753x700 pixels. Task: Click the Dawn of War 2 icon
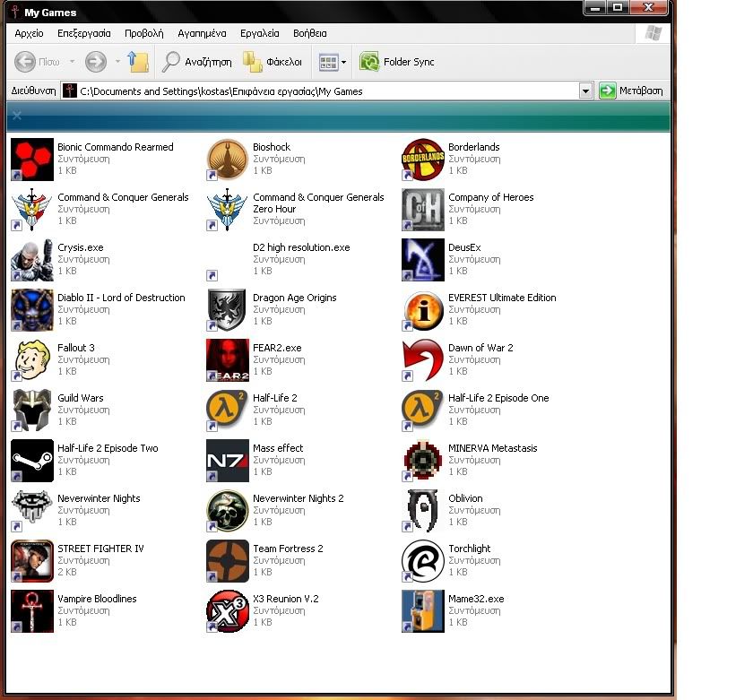pos(423,360)
